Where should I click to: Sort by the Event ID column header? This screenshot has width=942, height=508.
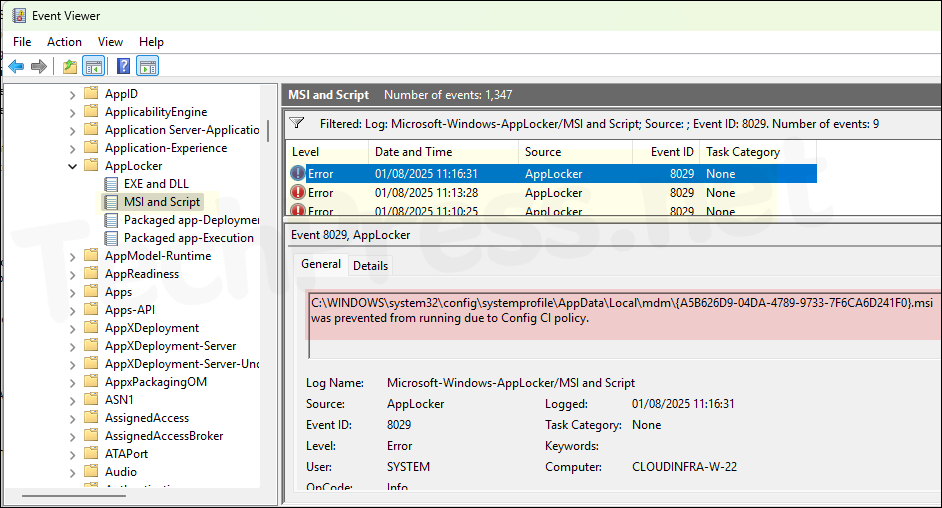[x=666, y=152]
